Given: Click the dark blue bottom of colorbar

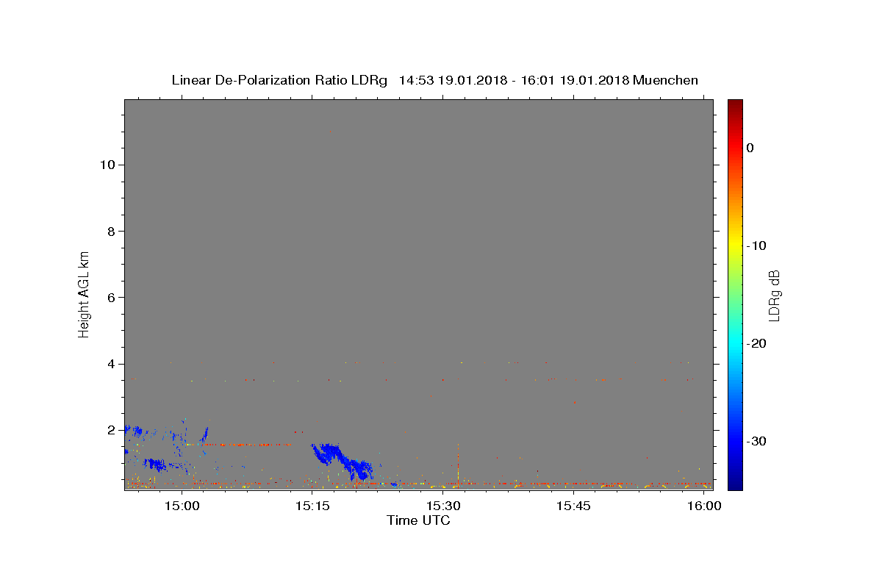Looking at the screenshot, I should click(735, 484).
